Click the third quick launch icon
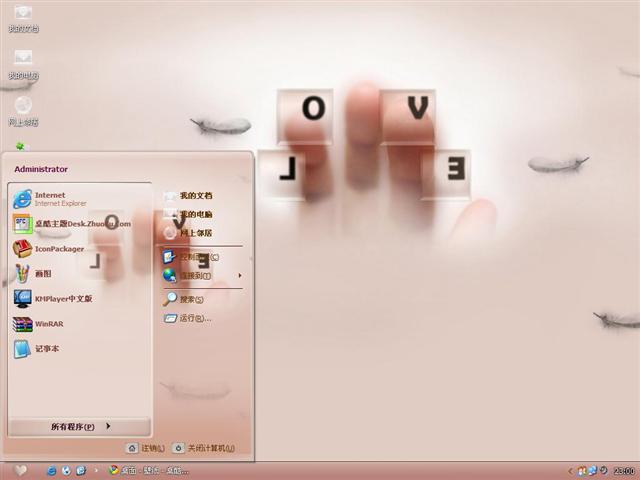640x480 pixels. pyautogui.click(x=81, y=471)
